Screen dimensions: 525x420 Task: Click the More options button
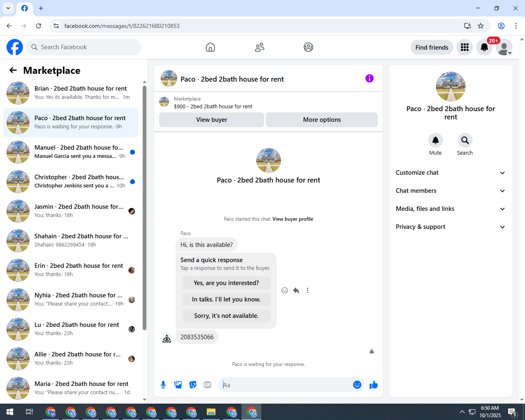click(322, 120)
